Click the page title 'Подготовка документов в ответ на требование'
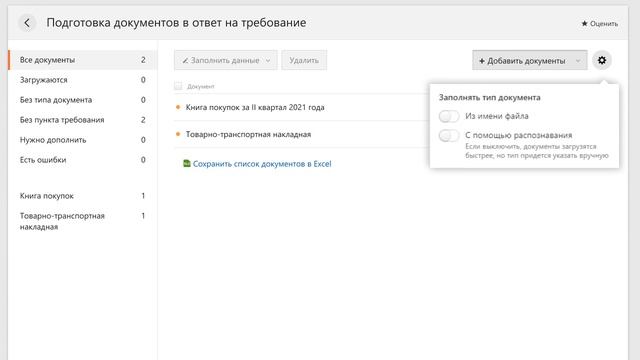 click(x=176, y=23)
